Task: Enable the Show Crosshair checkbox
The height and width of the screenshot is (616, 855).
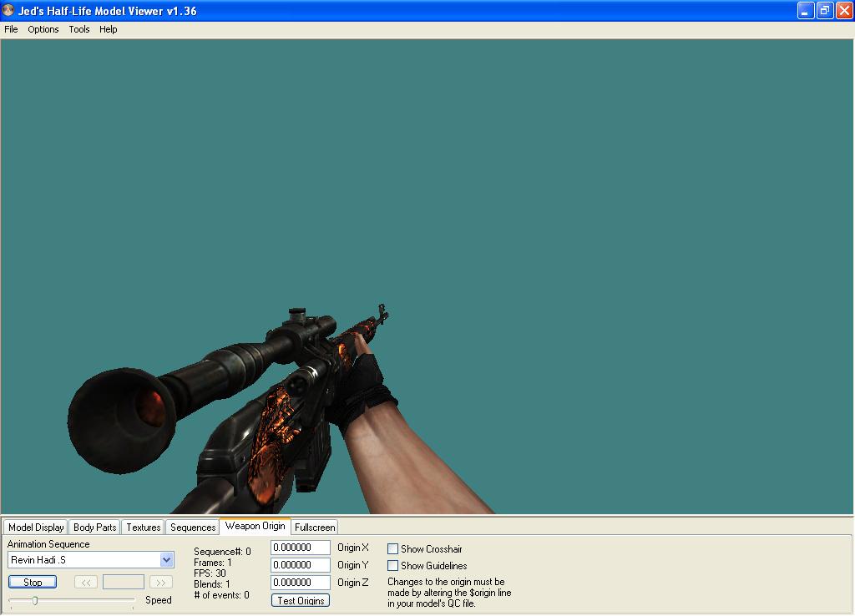Action: coord(392,549)
